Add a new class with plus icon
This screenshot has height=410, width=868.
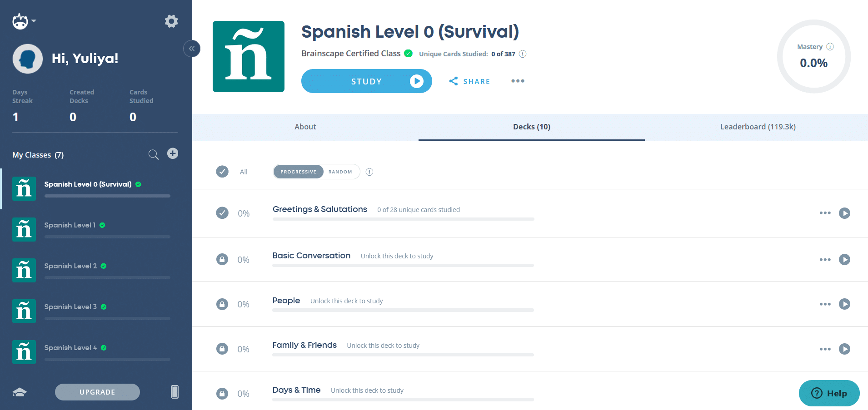point(173,153)
